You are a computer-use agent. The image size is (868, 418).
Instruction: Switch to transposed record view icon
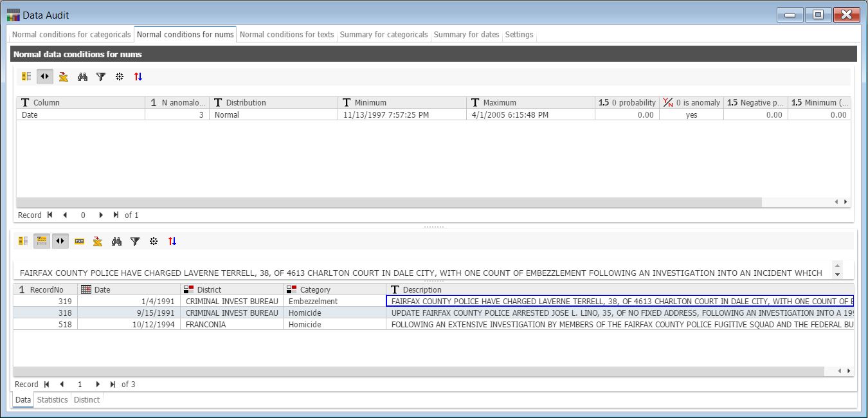click(x=41, y=241)
